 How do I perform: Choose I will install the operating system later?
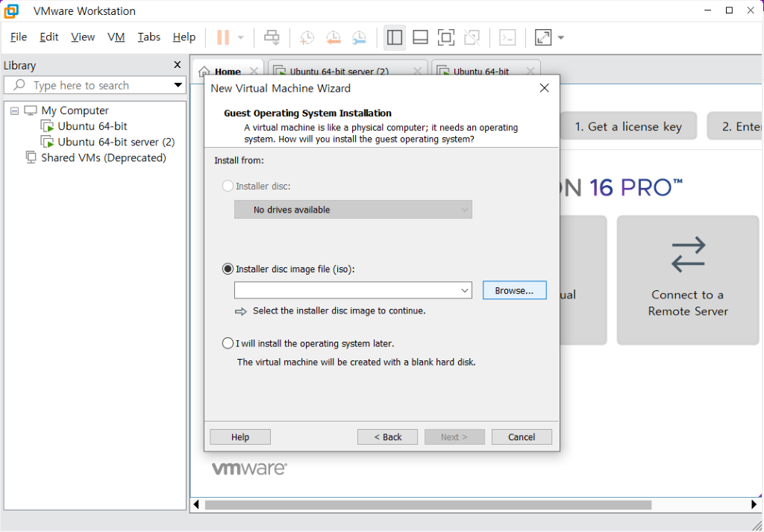click(x=228, y=343)
